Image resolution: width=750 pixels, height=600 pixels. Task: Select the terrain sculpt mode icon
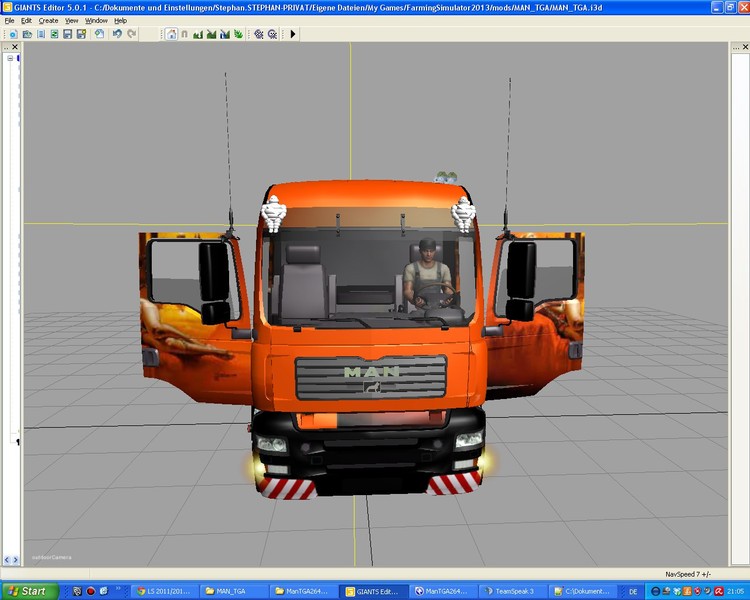(x=198, y=34)
